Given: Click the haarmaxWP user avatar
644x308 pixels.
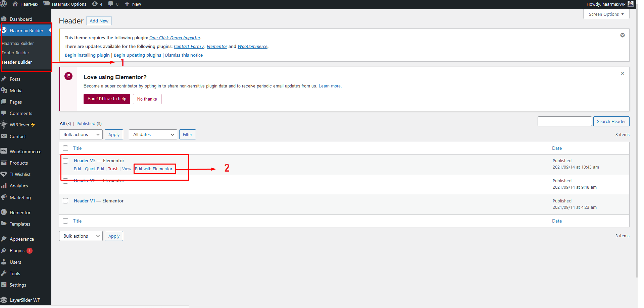Looking at the screenshot, I should [631, 4].
